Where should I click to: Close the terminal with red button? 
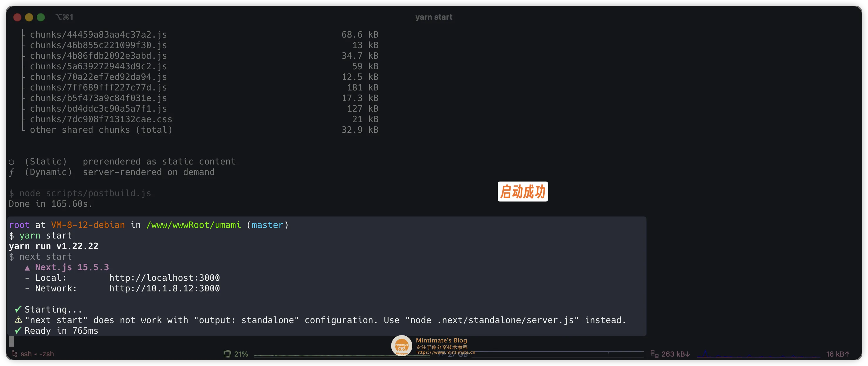pyautogui.click(x=17, y=17)
